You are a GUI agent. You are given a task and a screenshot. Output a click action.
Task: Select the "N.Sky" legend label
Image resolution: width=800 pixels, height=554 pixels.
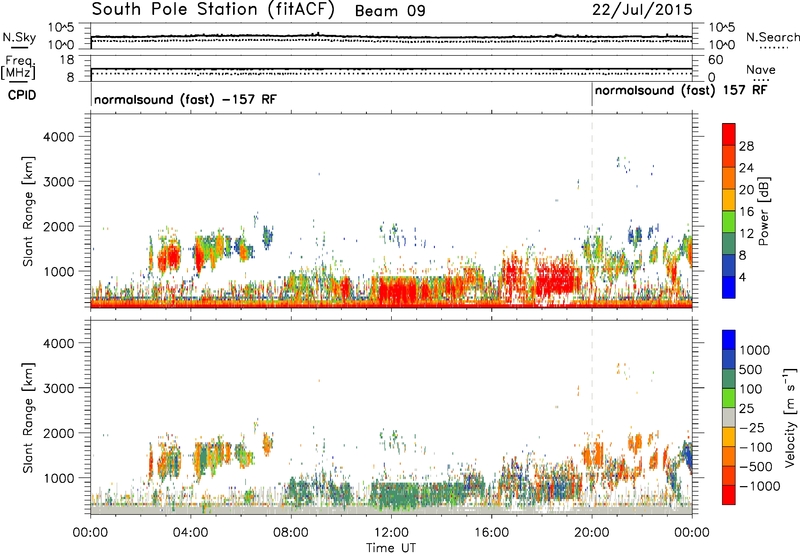click(x=19, y=37)
